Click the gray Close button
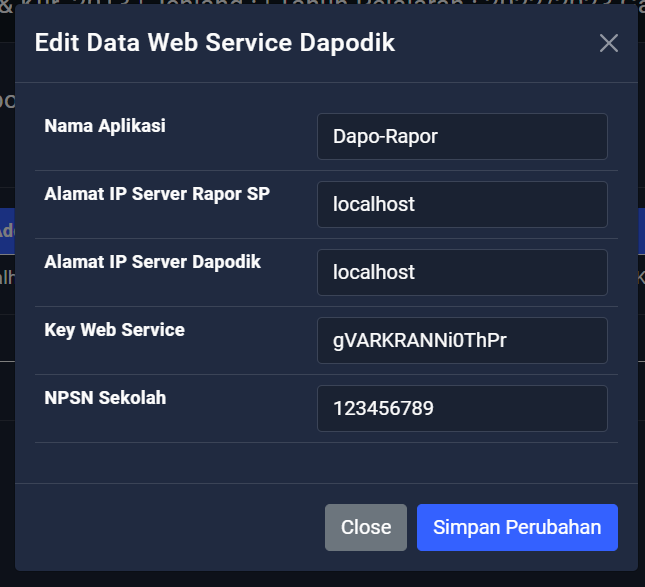The height and width of the screenshot is (587, 645). (366, 527)
